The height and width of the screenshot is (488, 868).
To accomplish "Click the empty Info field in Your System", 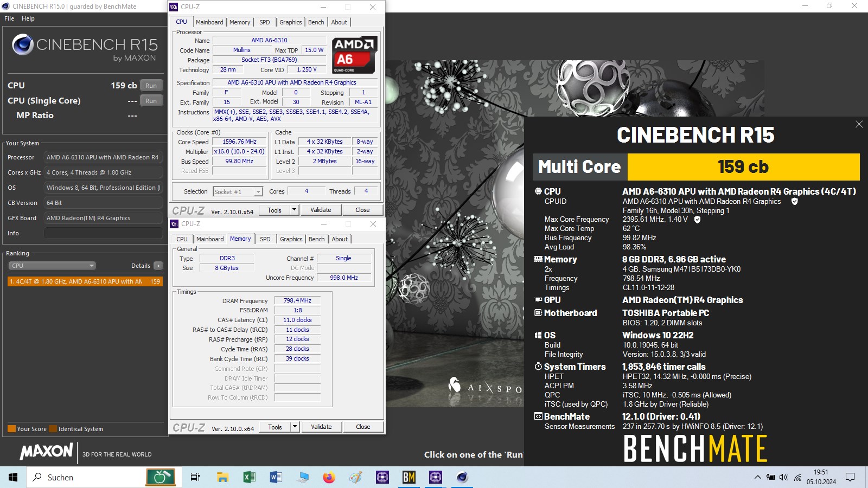I will click(x=103, y=233).
